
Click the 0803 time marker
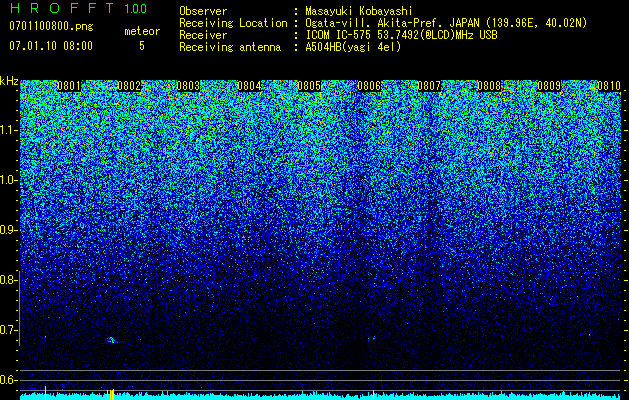click(188, 86)
